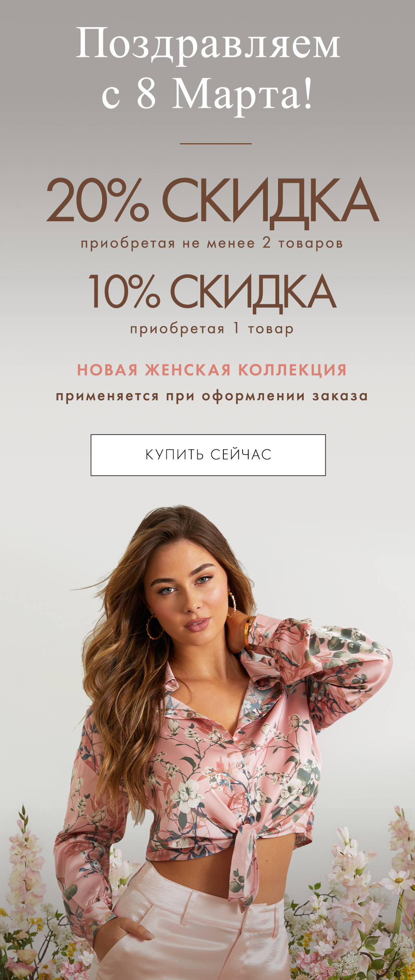
Task: Click the Поздравляем с 8 Марта headline
Action: [x=208, y=69]
